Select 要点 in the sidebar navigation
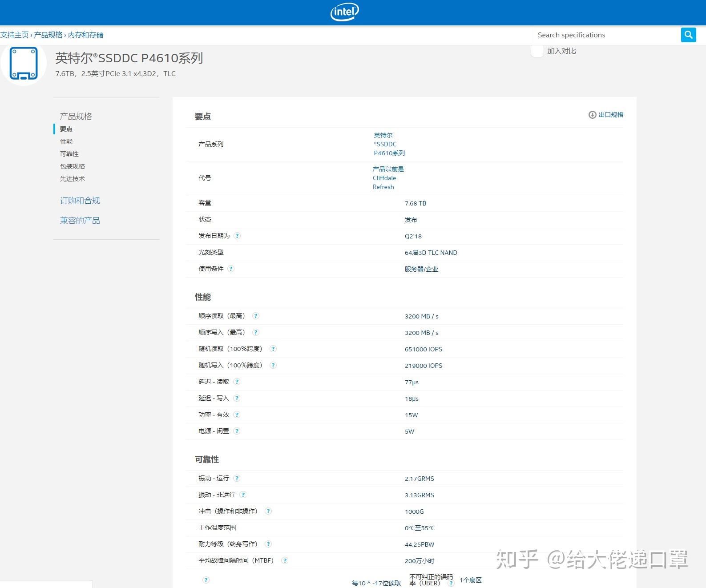Viewport: 706px width, 588px height. [x=66, y=129]
